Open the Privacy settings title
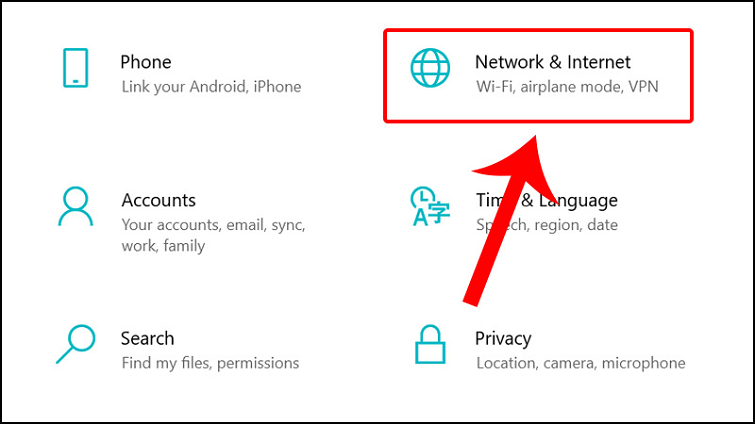The height and width of the screenshot is (424, 755). 503,339
